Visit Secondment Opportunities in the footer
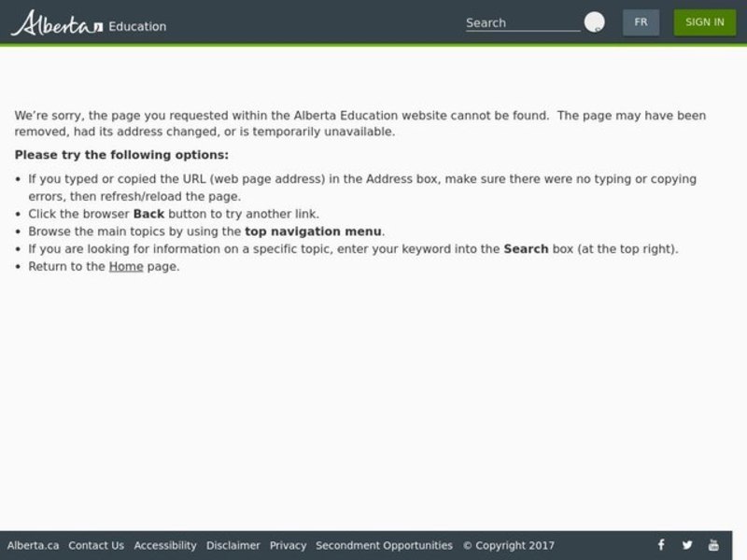The image size is (747, 560). [384, 546]
